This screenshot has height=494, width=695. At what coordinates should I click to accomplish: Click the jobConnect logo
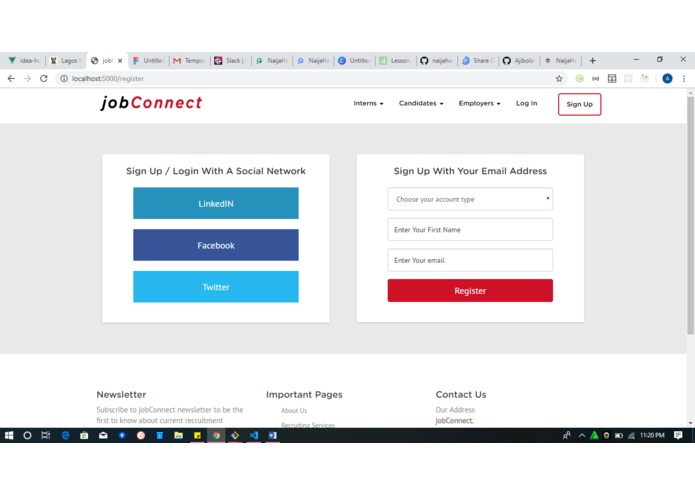tap(151, 103)
